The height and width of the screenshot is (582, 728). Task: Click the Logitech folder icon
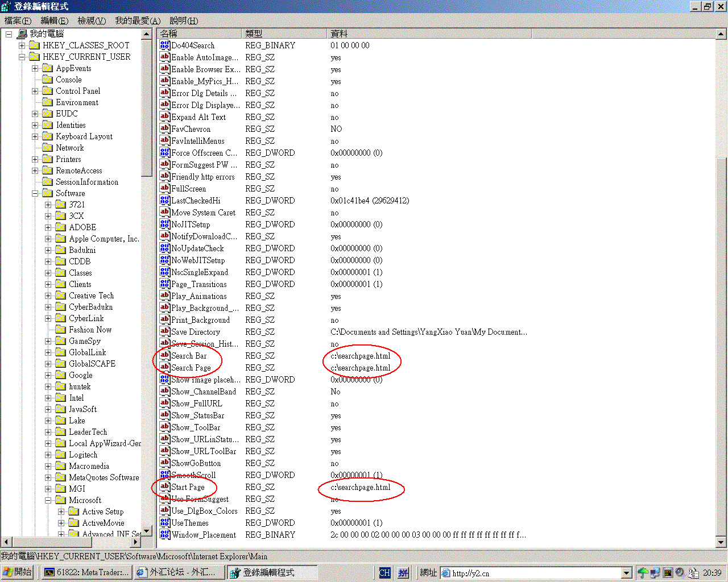(61, 455)
